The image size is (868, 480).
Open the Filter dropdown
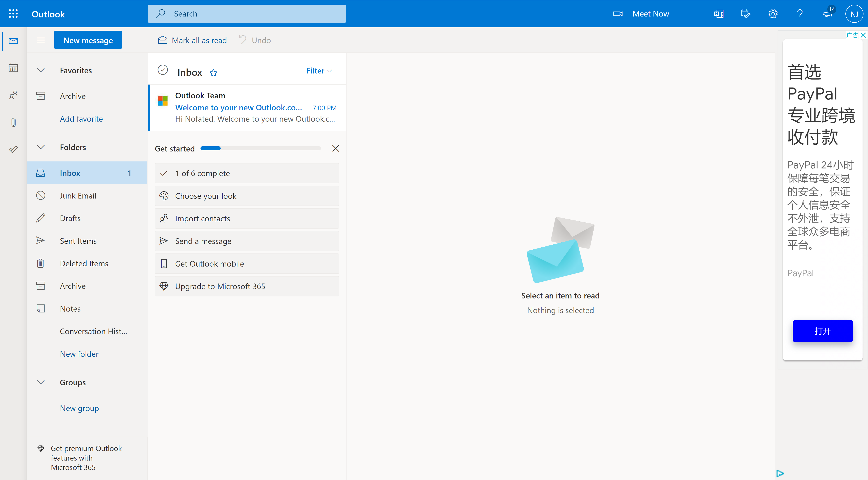[x=319, y=71]
